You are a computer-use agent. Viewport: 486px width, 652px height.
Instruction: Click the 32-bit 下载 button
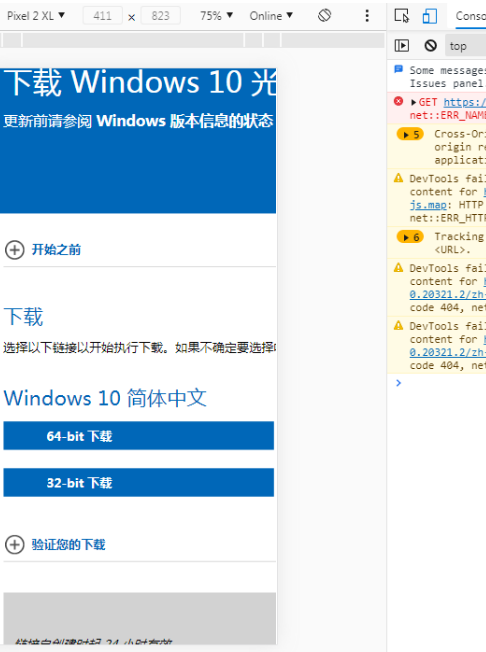(x=138, y=482)
